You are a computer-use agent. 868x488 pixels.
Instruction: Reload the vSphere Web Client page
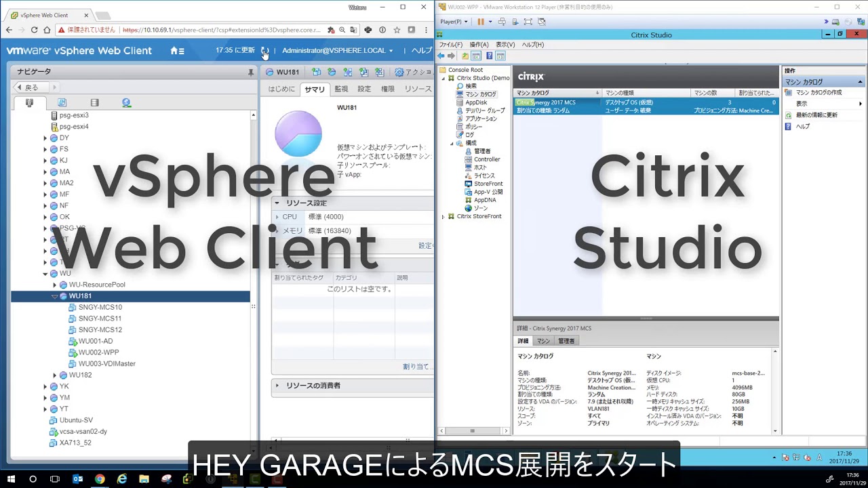point(34,30)
